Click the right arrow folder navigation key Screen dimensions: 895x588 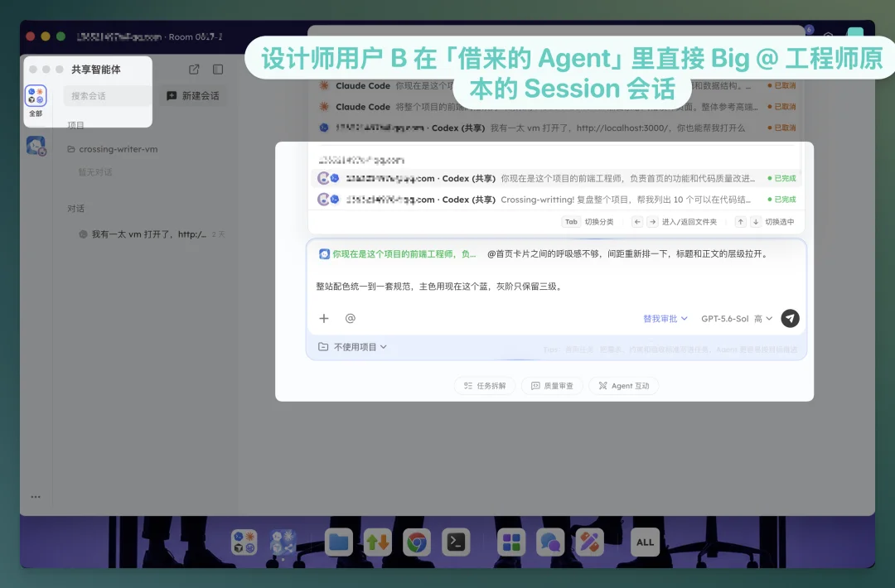(x=652, y=222)
